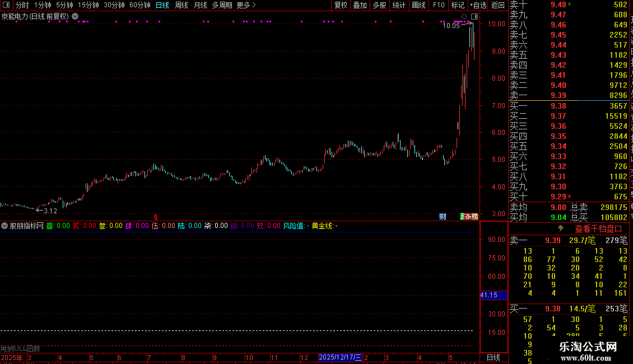This screenshot has height=364, width=633.
Task: Click the 总买 105802 value
Action: [x=613, y=217]
